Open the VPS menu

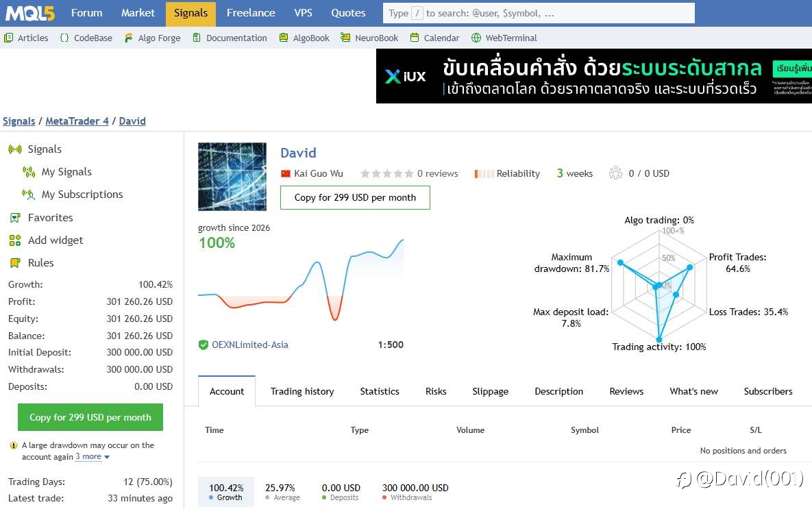(303, 13)
